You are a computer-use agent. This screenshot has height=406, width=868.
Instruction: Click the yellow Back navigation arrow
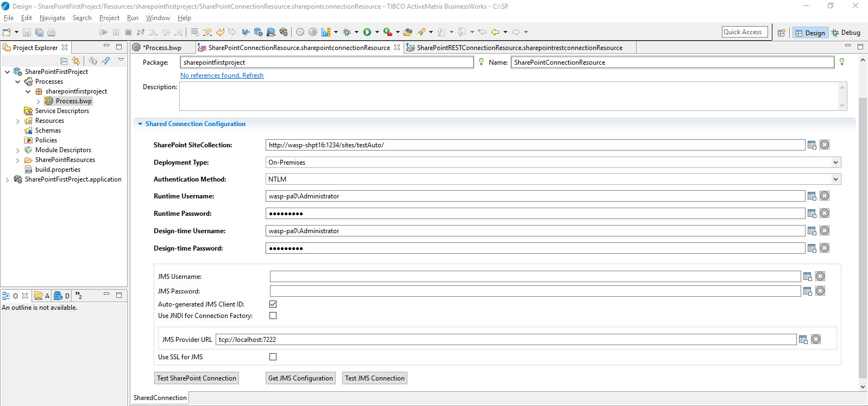click(x=495, y=32)
